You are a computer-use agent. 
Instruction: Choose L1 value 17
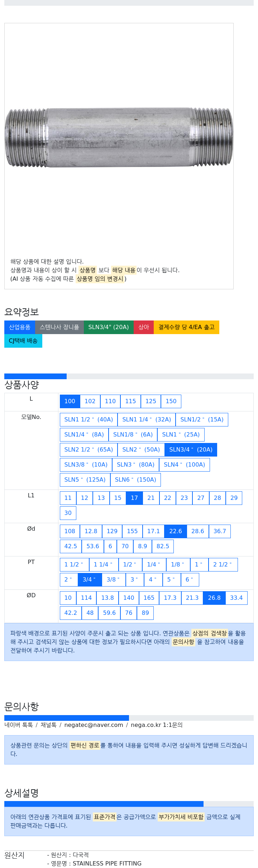[x=134, y=498]
